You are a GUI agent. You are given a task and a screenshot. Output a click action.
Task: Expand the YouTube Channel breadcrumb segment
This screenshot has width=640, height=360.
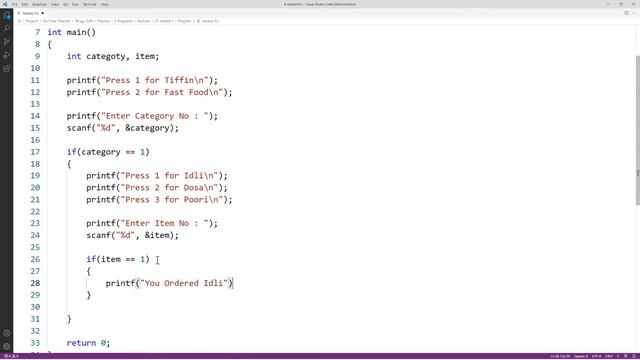point(56,21)
